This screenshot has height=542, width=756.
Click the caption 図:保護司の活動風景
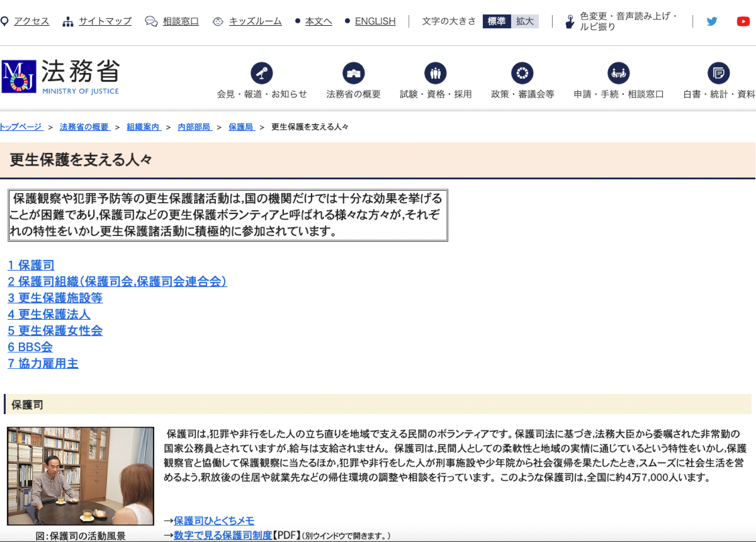click(80, 536)
